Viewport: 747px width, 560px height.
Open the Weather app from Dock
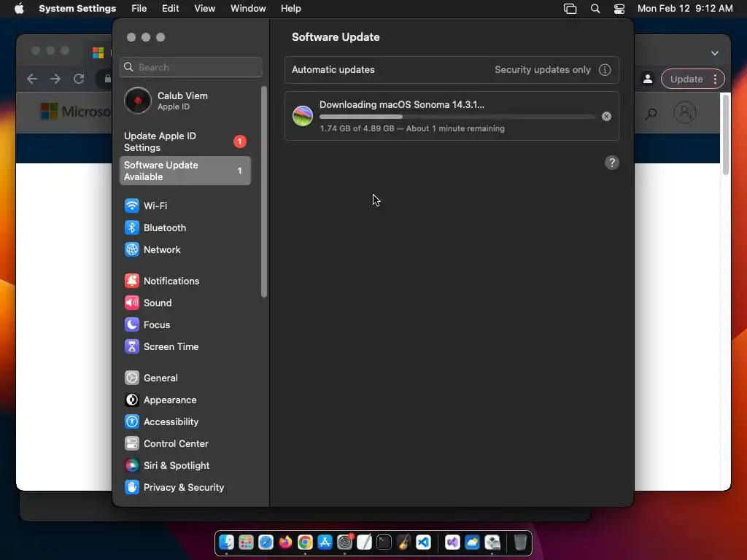click(472, 542)
